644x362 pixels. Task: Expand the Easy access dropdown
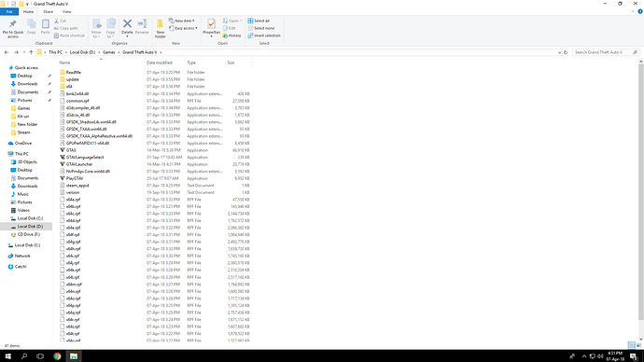click(183, 28)
